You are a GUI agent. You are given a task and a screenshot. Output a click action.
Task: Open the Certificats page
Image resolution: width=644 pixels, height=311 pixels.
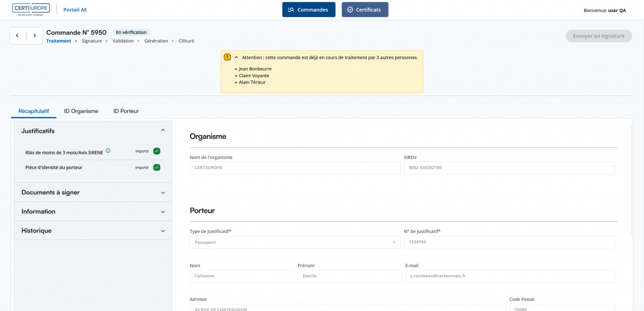pos(365,9)
